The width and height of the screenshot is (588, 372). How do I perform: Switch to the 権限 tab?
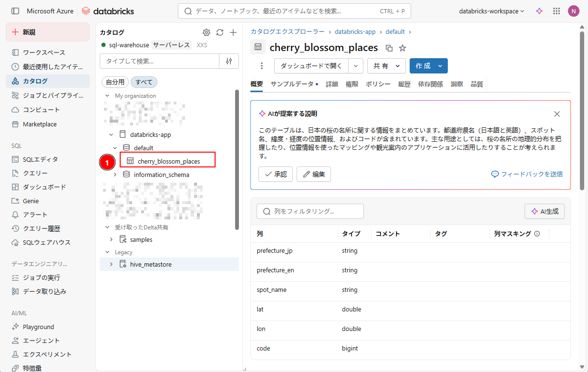(352, 84)
